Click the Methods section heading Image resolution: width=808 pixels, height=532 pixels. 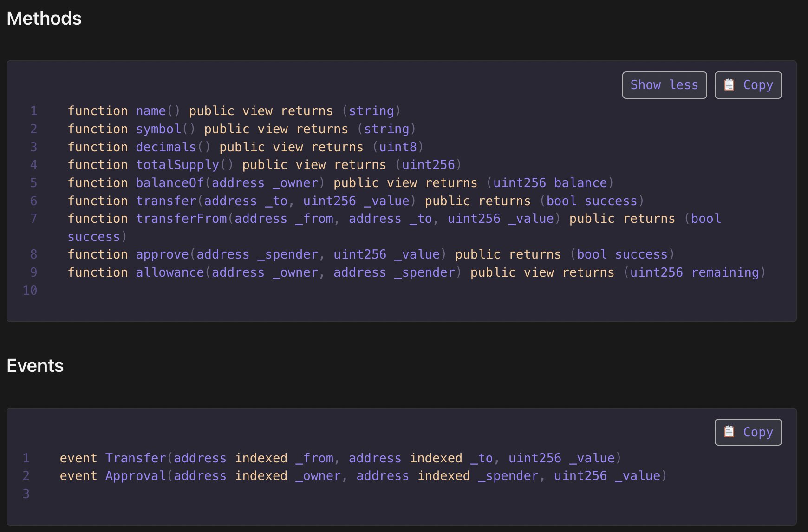tap(44, 19)
